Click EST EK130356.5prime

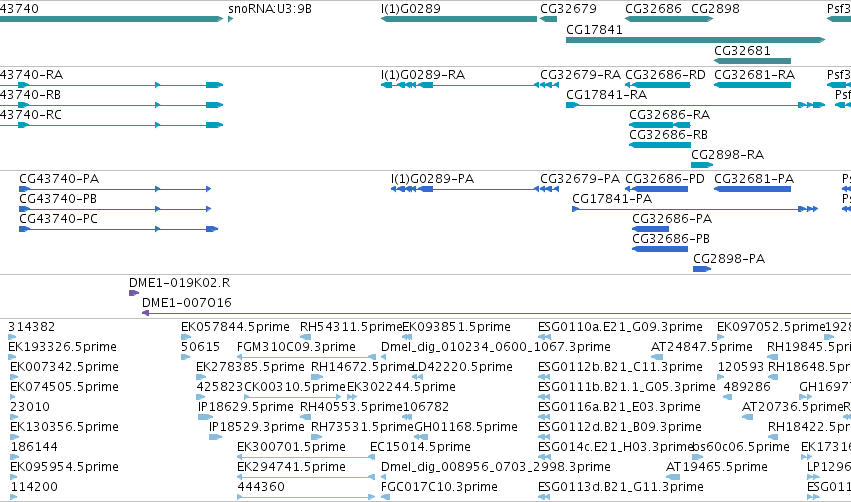click(14, 437)
